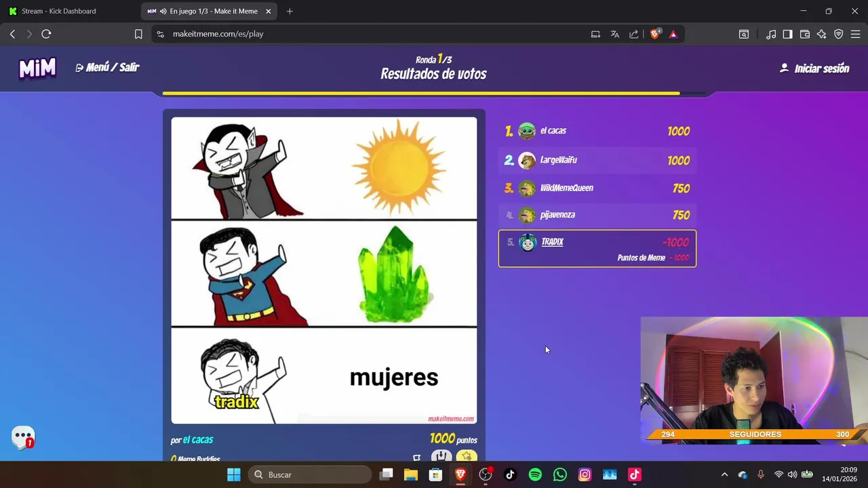
Task: Click LargeWaifu doge avatar
Action: point(527,161)
